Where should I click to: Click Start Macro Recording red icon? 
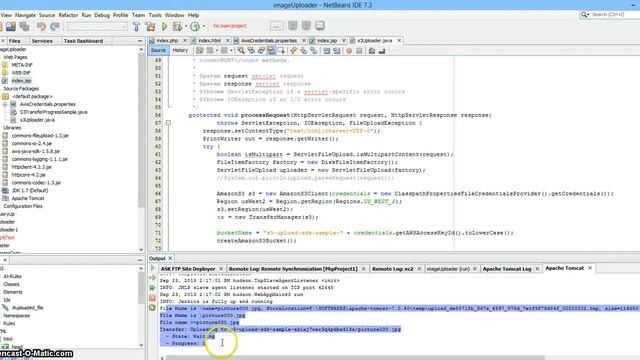coord(349,51)
